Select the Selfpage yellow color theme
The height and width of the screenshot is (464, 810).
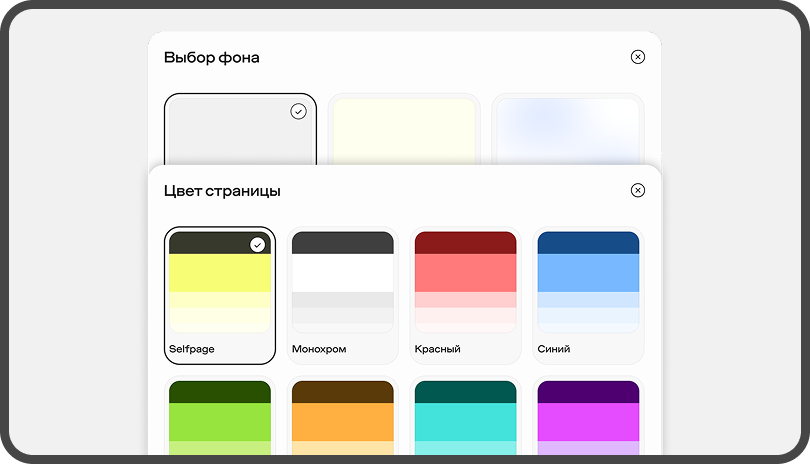point(220,295)
